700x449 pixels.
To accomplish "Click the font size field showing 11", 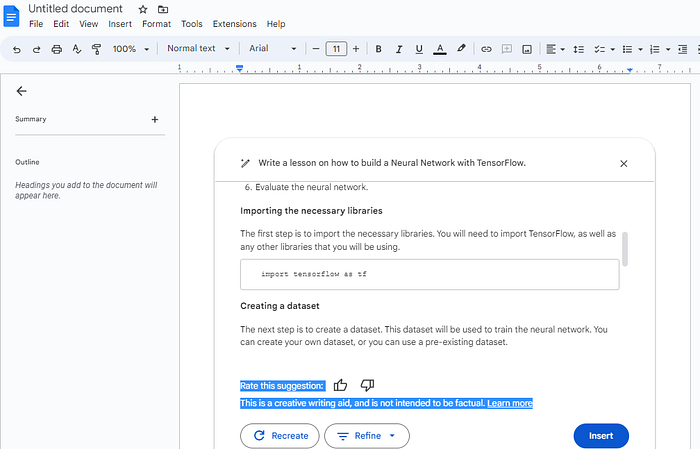I will pyautogui.click(x=336, y=49).
